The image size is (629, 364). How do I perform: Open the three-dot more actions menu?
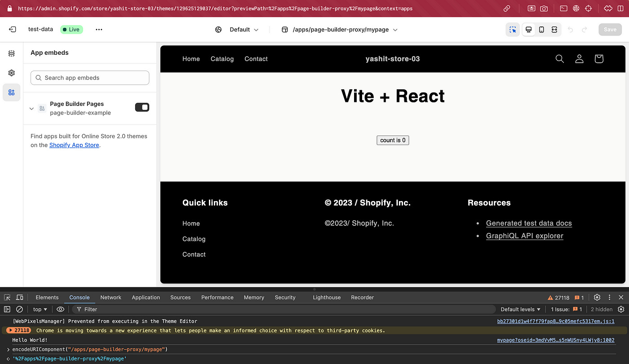pyautogui.click(x=99, y=30)
